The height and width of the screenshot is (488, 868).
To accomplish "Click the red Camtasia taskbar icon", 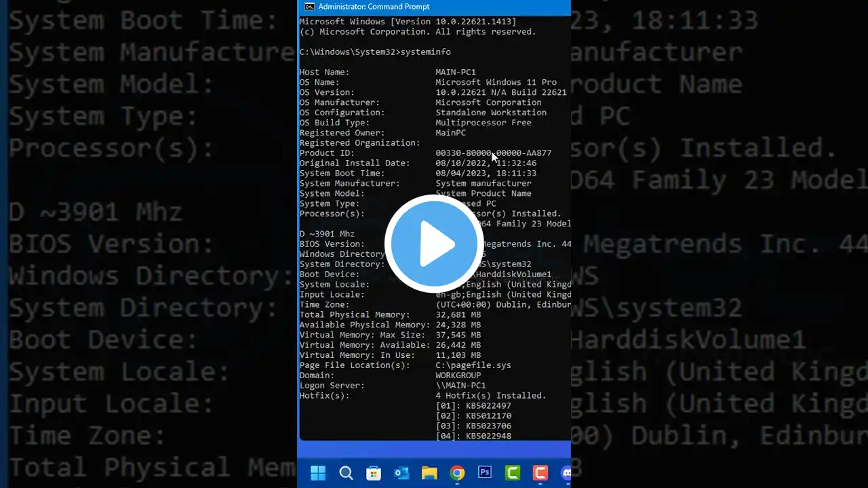I will [540, 472].
